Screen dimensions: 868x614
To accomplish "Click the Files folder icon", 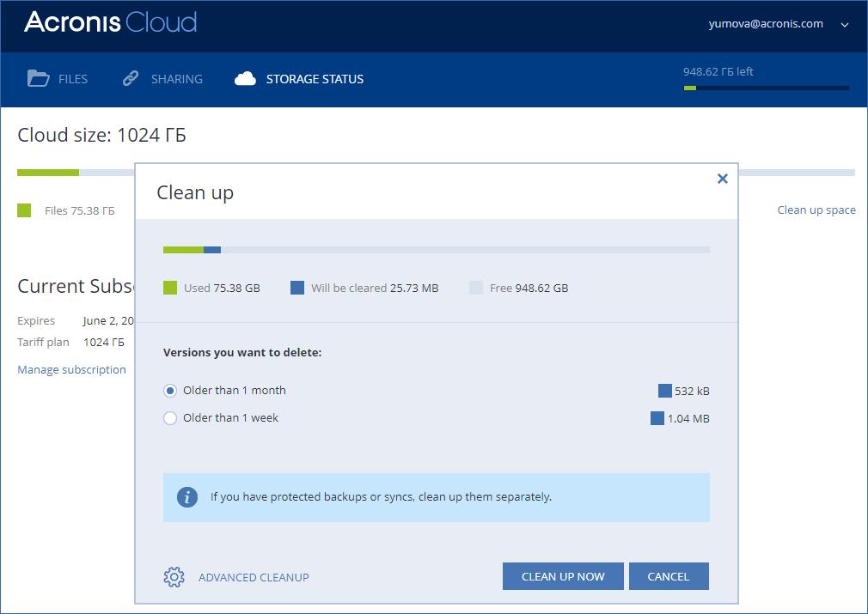I will coord(38,78).
